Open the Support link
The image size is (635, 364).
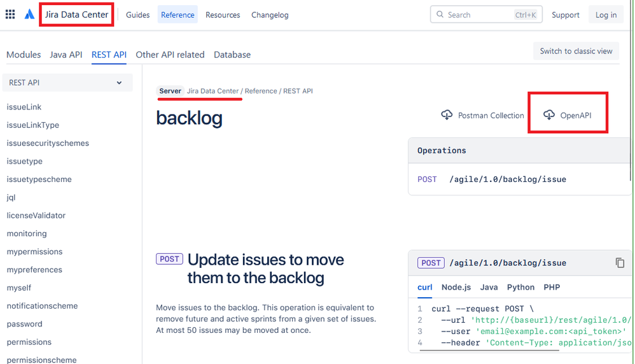tap(566, 15)
